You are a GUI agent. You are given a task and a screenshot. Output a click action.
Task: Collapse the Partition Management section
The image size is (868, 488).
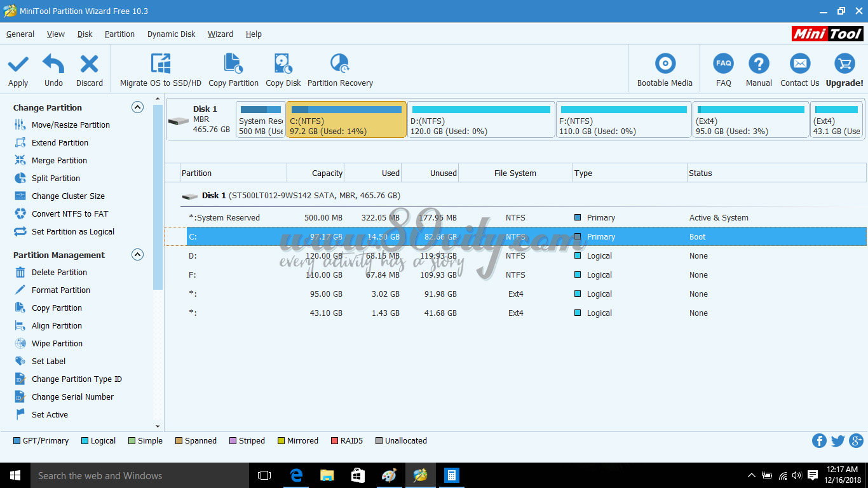point(137,255)
